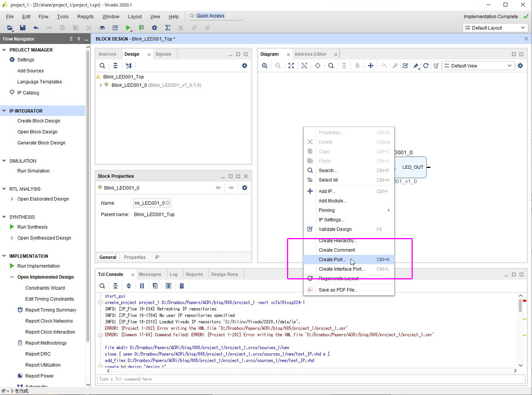Click the Add IP plus icon in Diagram toolbar
532x395 pixels.
tap(370, 66)
